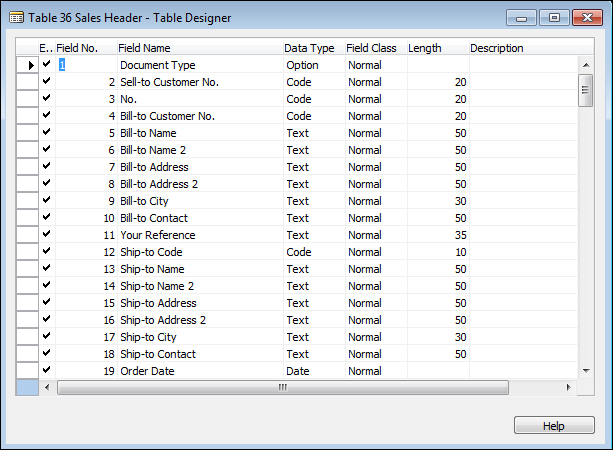Click Field Class Normal for Document Type

click(x=376, y=65)
